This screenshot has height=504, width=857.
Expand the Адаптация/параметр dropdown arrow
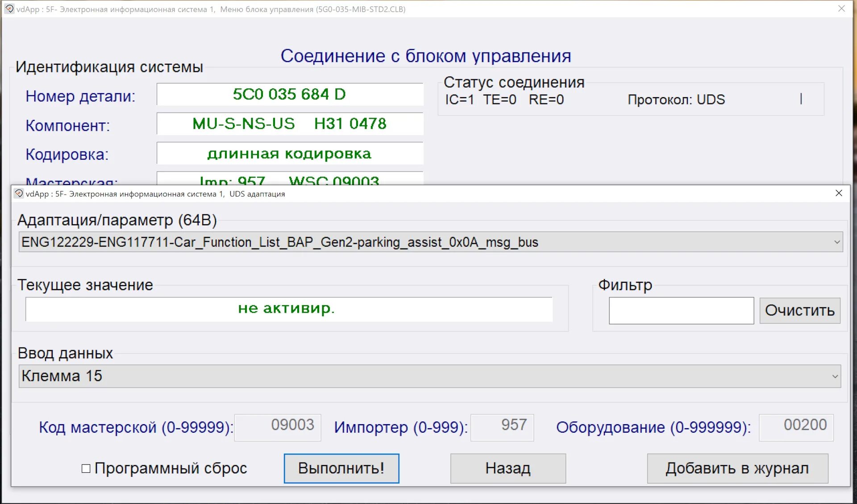(836, 242)
